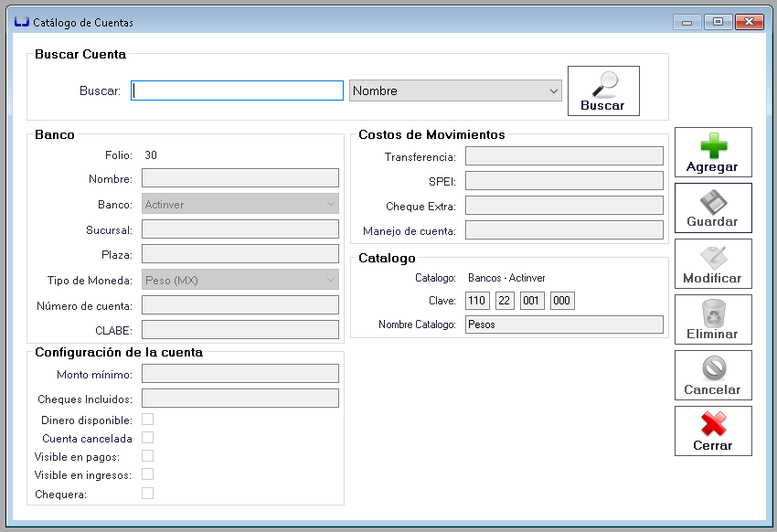Click the Cheques Incluidos input field
The height and width of the screenshot is (532, 777).
[x=240, y=399]
